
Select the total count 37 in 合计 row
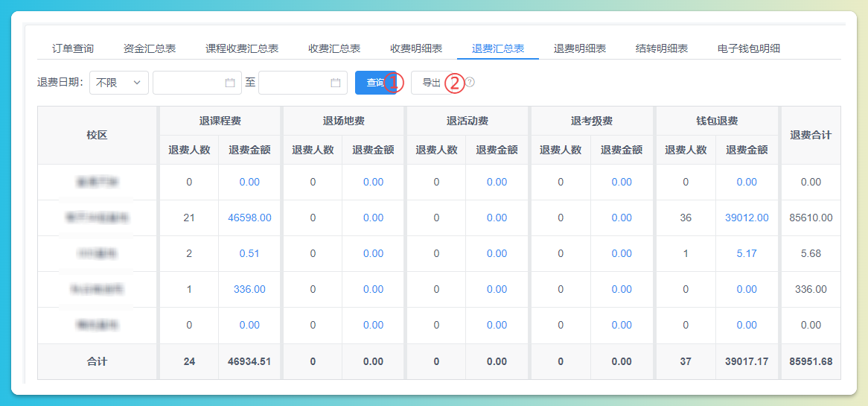tap(686, 362)
